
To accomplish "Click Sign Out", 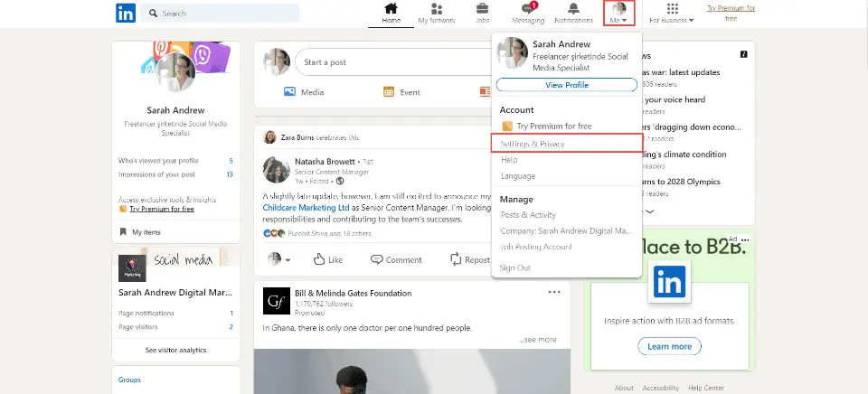I will pos(514,267).
